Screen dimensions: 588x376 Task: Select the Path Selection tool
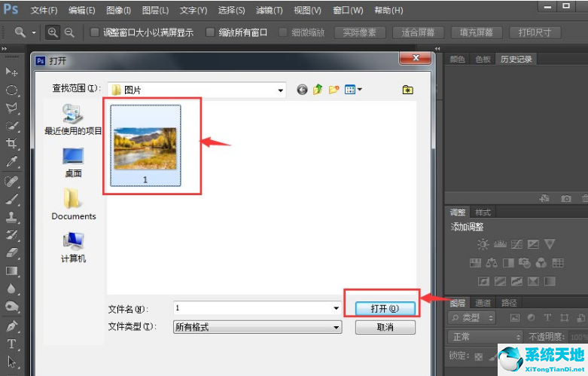pos(11,362)
